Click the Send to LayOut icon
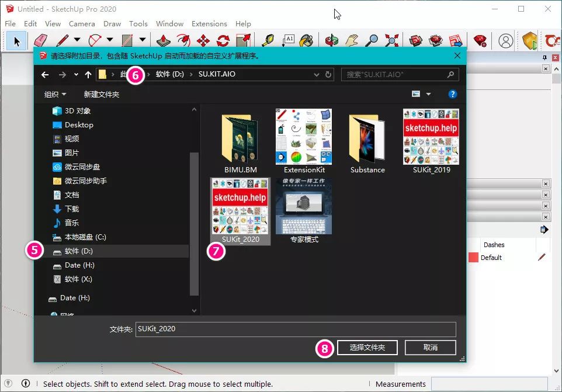This screenshot has height=392, width=562. point(456,40)
